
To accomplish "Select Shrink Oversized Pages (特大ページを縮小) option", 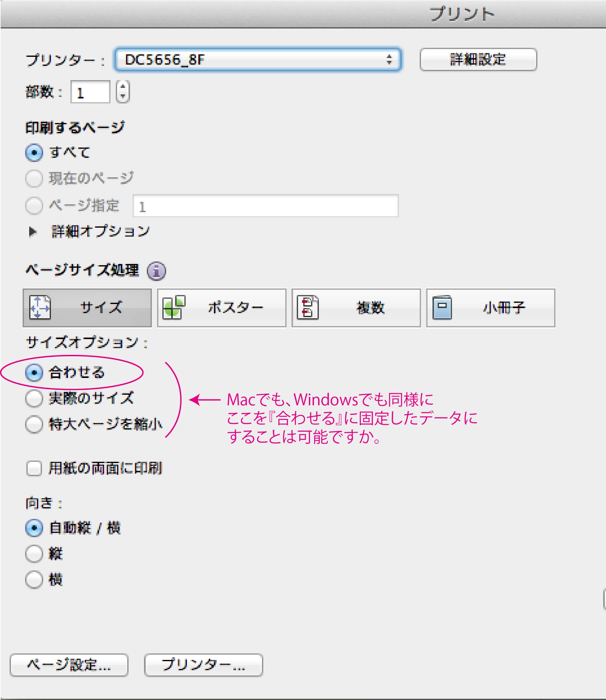I will point(34,424).
